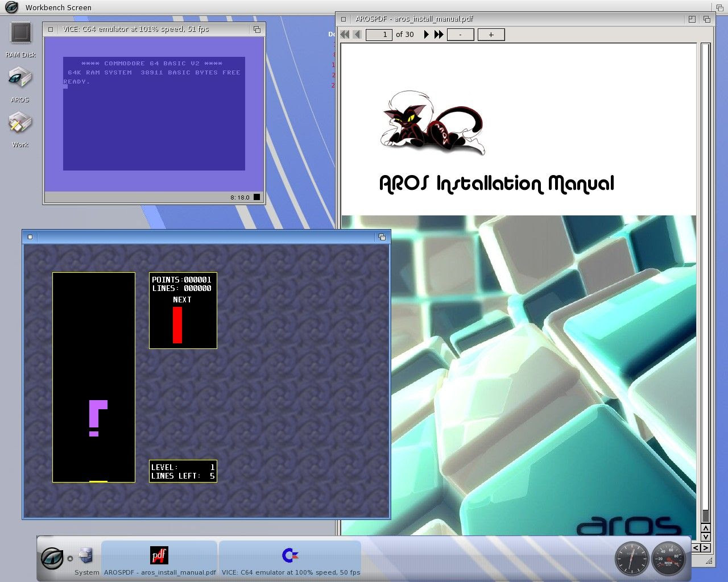Click the "of 30" page count label
The width and height of the screenshot is (728, 582).
[405, 35]
